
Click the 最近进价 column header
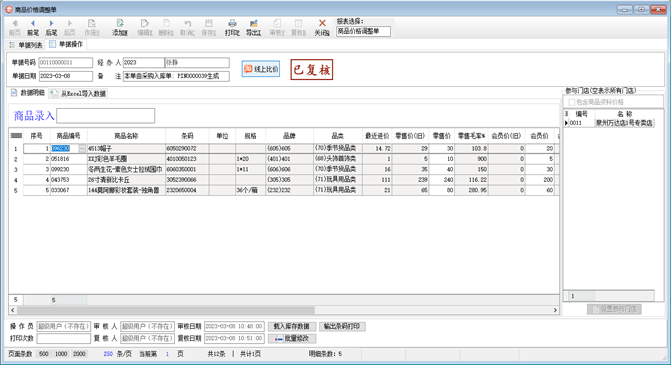click(x=377, y=136)
